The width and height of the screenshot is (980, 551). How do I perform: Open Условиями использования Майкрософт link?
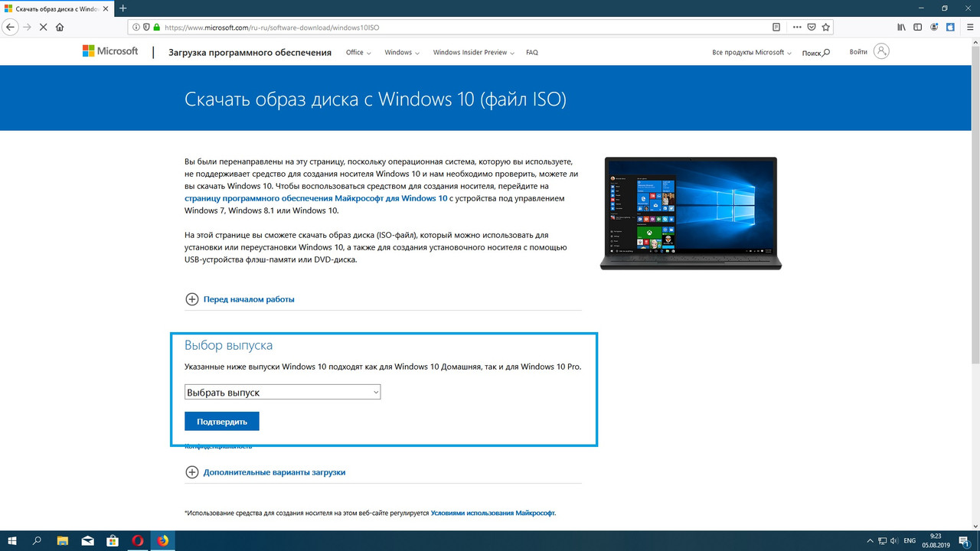[x=493, y=513]
